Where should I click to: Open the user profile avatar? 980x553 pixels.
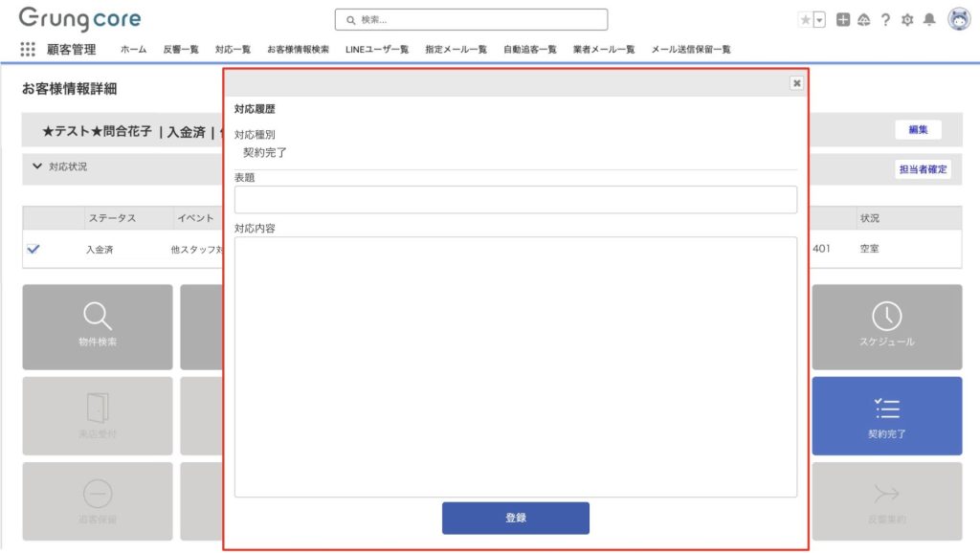point(958,19)
